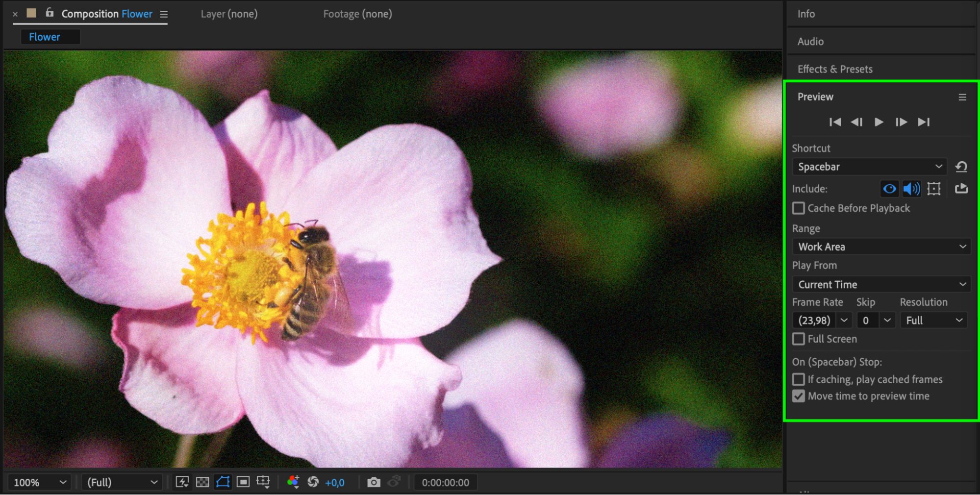Take a snapshot with the camera icon
This screenshot has width=980, height=495.
374,482
